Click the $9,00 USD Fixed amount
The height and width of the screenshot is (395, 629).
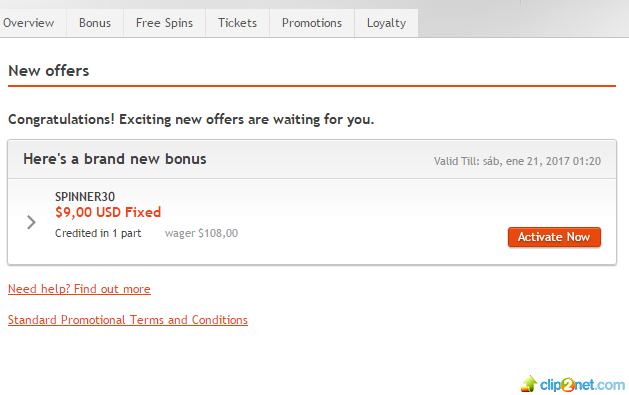click(108, 212)
